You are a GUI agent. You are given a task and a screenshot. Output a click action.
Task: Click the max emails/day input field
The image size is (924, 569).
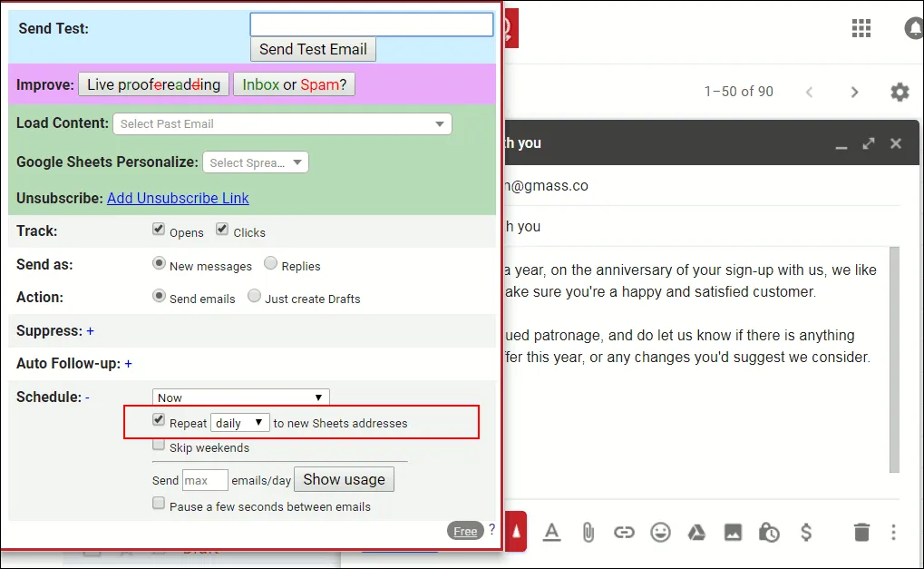click(205, 480)
